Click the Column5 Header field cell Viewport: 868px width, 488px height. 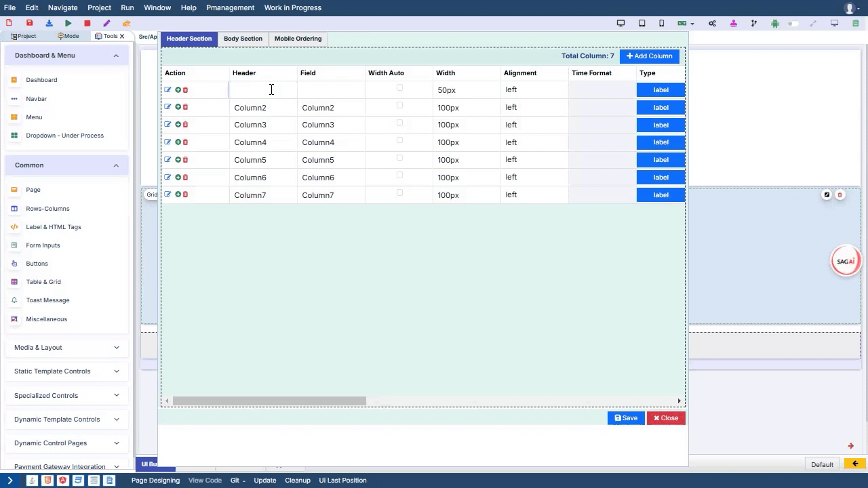(263, 160)
